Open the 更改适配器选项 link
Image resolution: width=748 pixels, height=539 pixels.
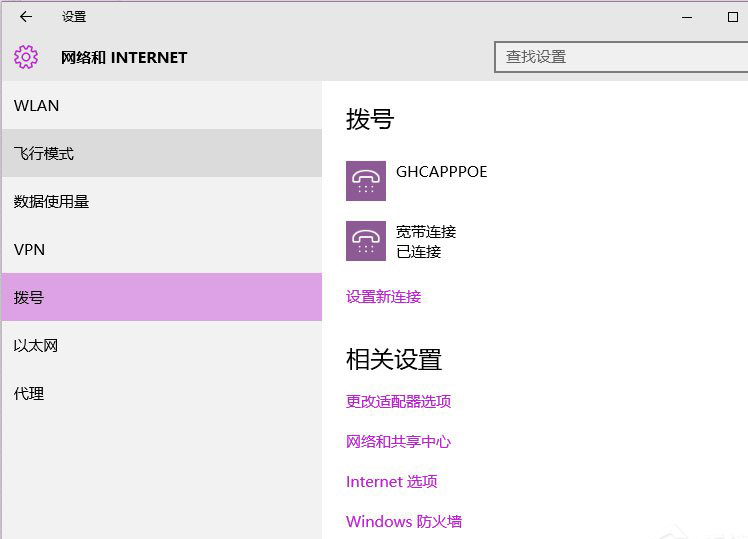[399, 402]
